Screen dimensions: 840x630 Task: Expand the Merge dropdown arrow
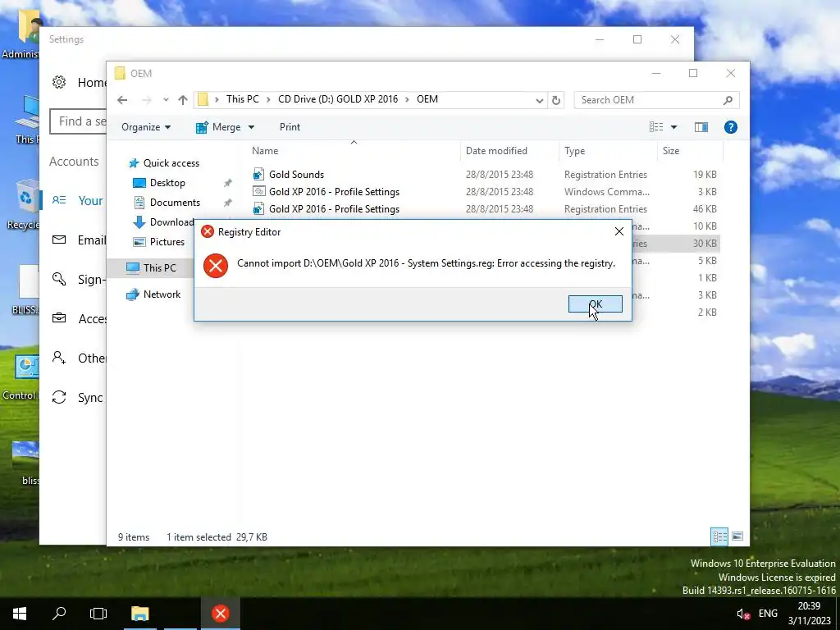pos(251,127)
